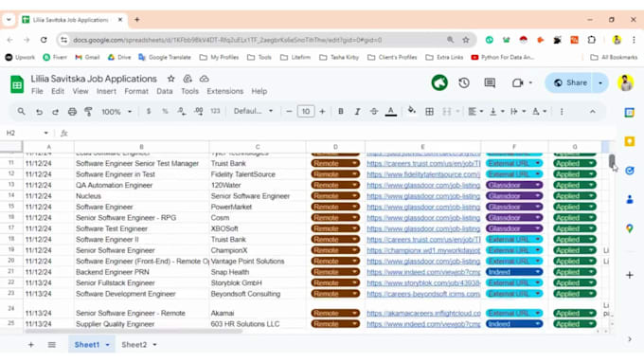This screenshot has height=363, width=644.
Task: Click the vertical scrollbar thumb
Action: [x=612, y=161]
